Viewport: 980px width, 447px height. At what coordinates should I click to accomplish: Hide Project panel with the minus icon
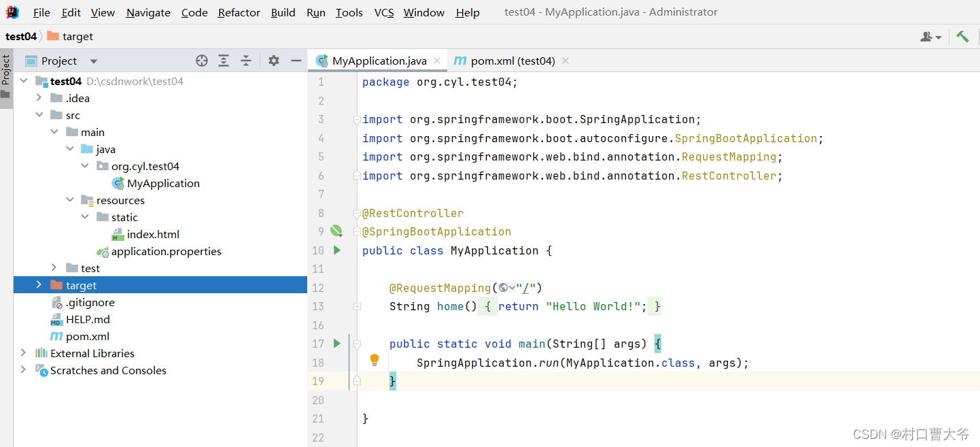tap(296, 61)
